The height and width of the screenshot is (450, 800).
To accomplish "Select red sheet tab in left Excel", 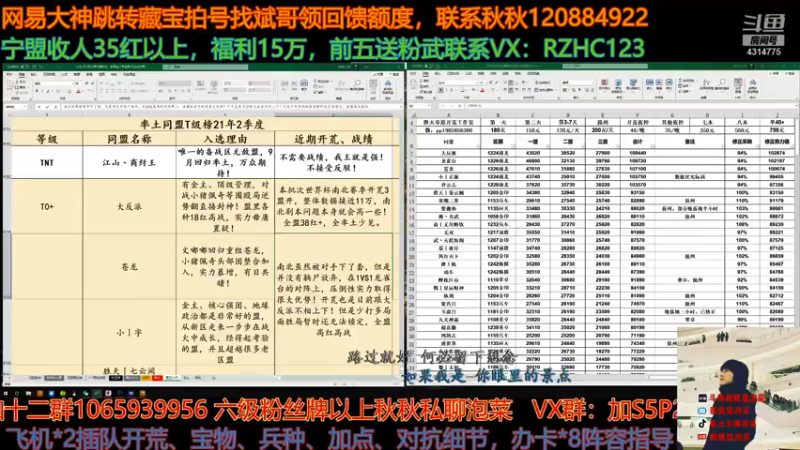I will point(157,378).
